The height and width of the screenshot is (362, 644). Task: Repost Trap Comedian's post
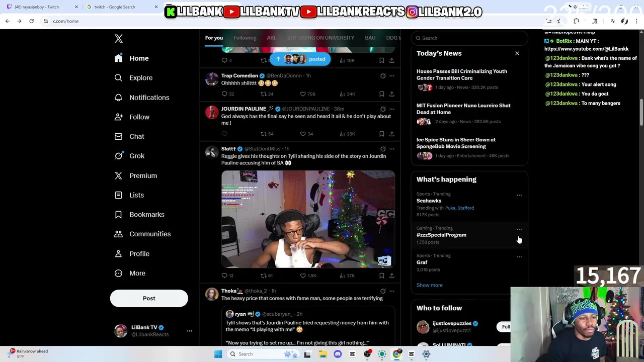click(263, 94)
